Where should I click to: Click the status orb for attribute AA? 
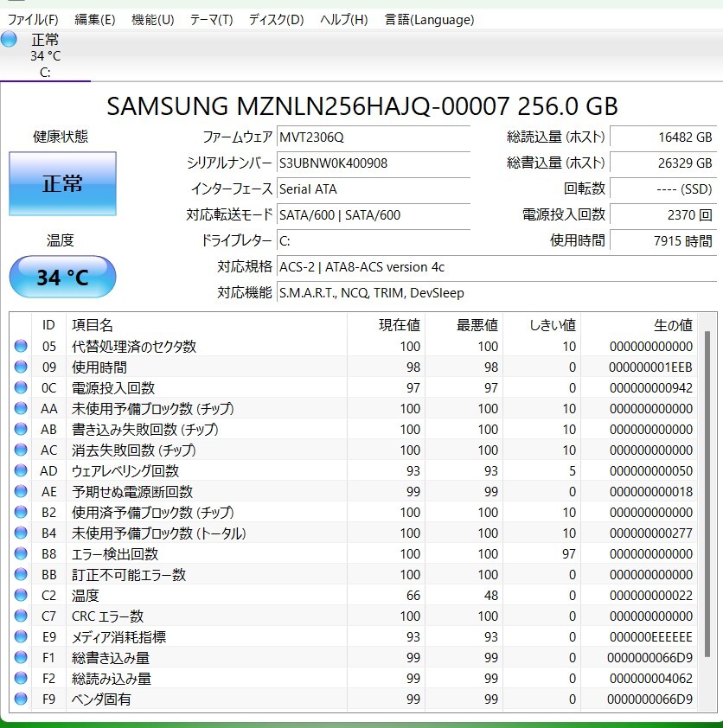tap(21, 408)
